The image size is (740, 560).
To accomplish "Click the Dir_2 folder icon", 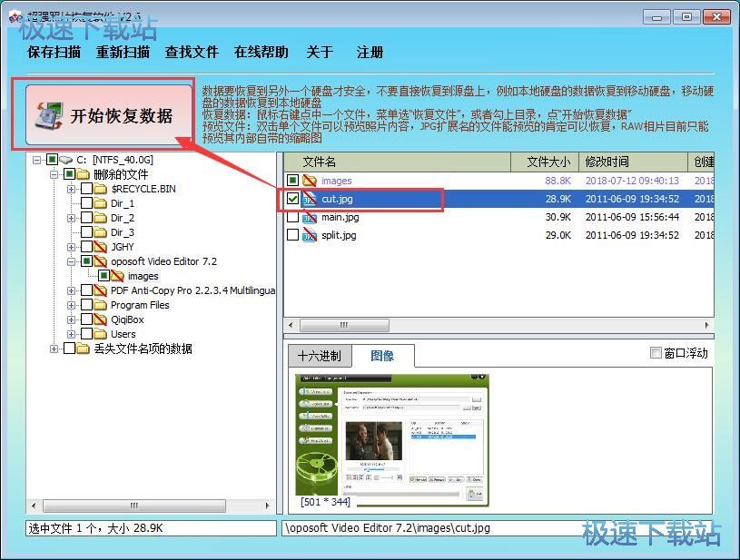I will (x=100, y=218).
